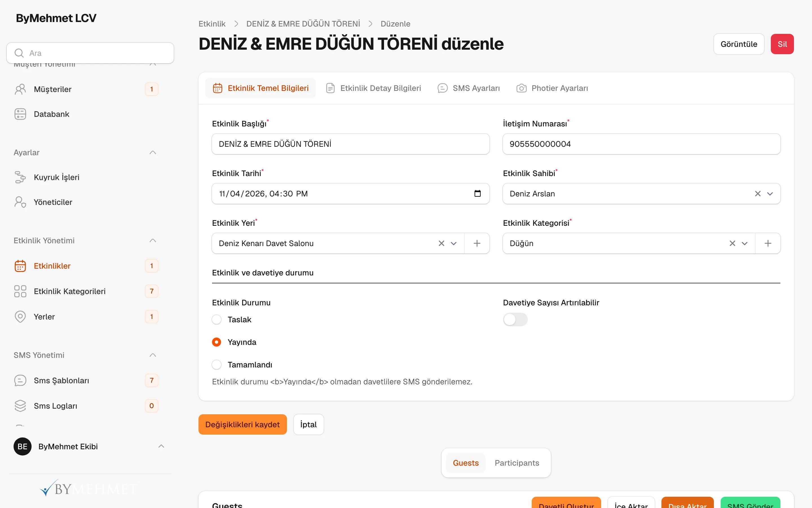Open Yerler location item
The image size is (812, 508).
point(85,316)
